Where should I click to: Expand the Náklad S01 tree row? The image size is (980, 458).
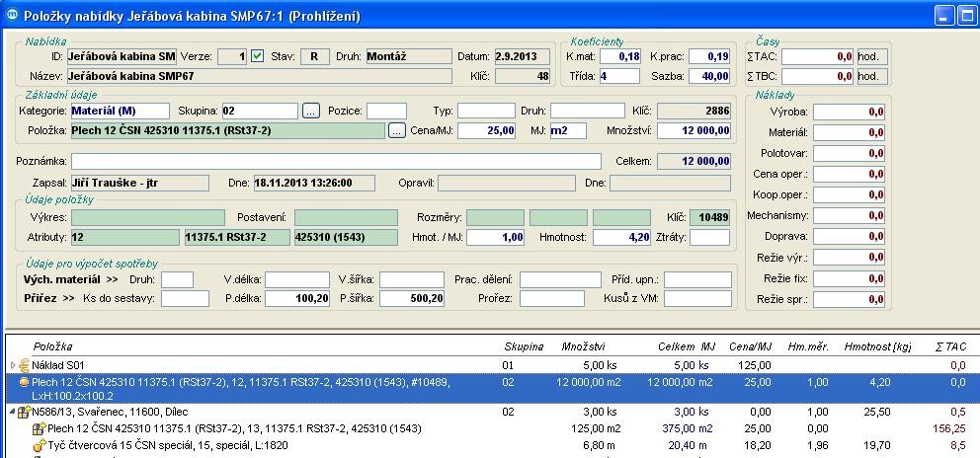(12, 365)
